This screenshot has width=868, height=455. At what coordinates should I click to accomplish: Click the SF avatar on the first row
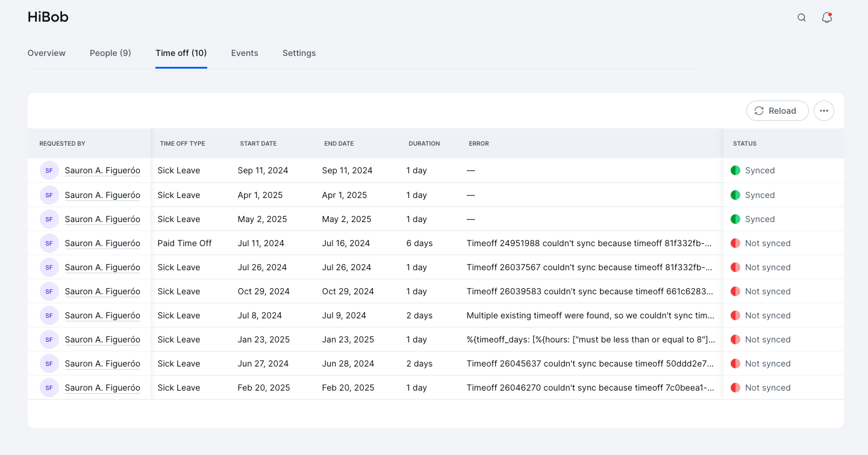coord(49,170)
